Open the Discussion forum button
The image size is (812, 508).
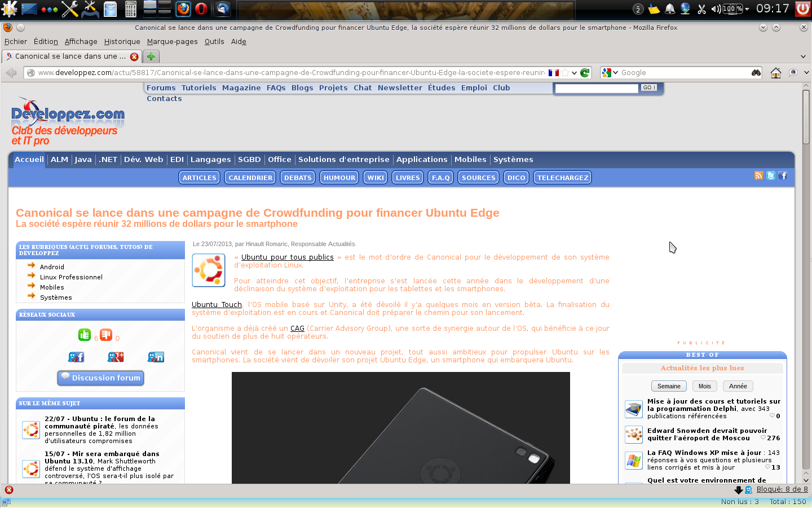[100, 378]
